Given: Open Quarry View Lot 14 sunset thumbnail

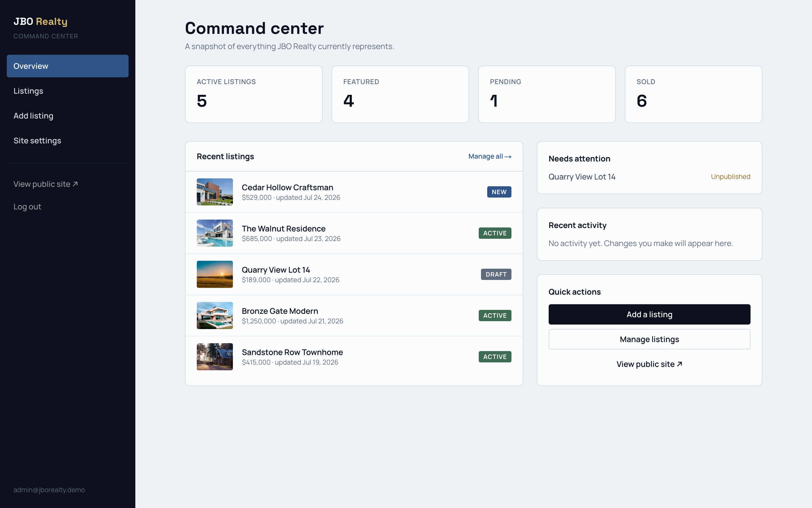Looking at the screenshot, I should [x=215, y=274].
